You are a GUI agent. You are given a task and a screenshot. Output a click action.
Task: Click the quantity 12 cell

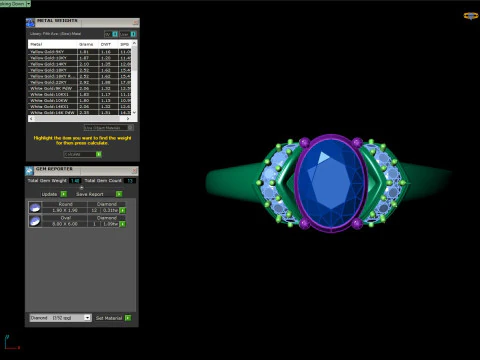(x=94, y=210)
